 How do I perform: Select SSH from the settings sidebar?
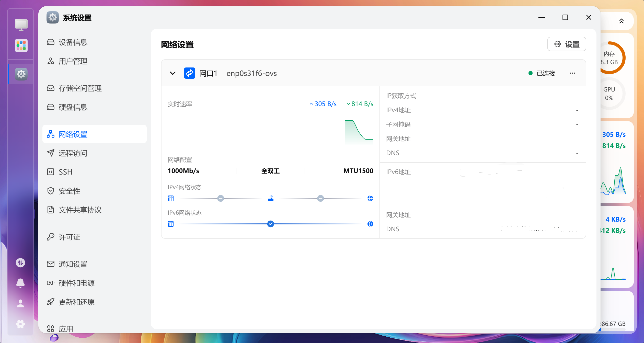click(65, 172)
